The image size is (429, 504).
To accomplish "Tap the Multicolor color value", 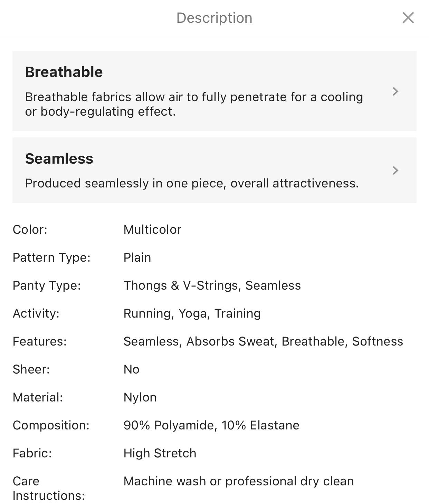I will click(x=152, y=230).
